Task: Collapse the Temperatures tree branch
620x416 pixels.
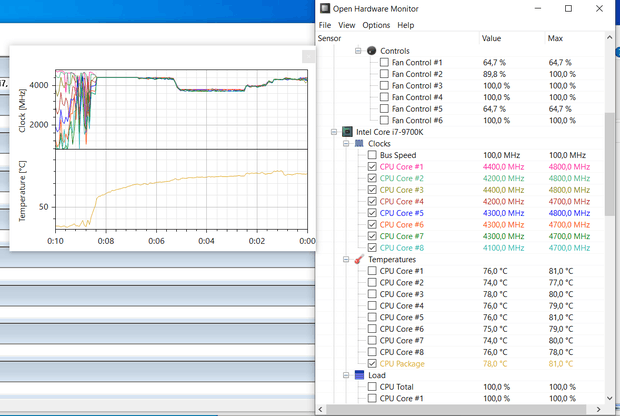Action: point(345,259)
